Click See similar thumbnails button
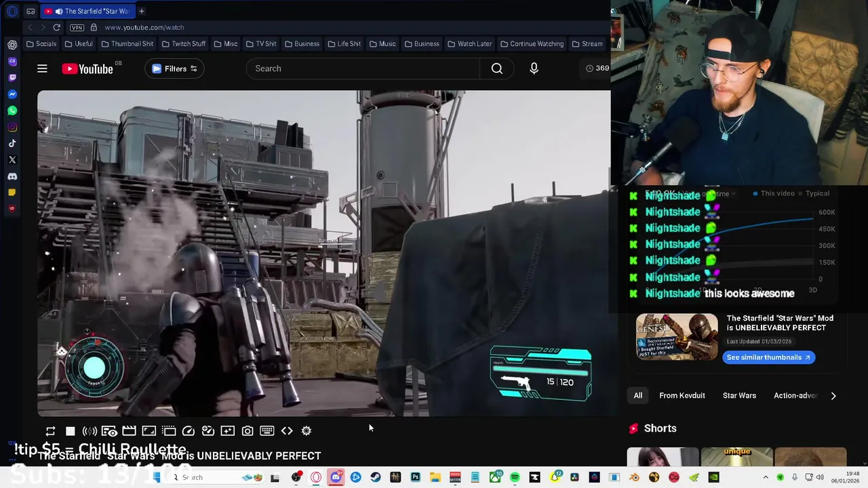The image size is (868, 488). [x=768, y=357]
